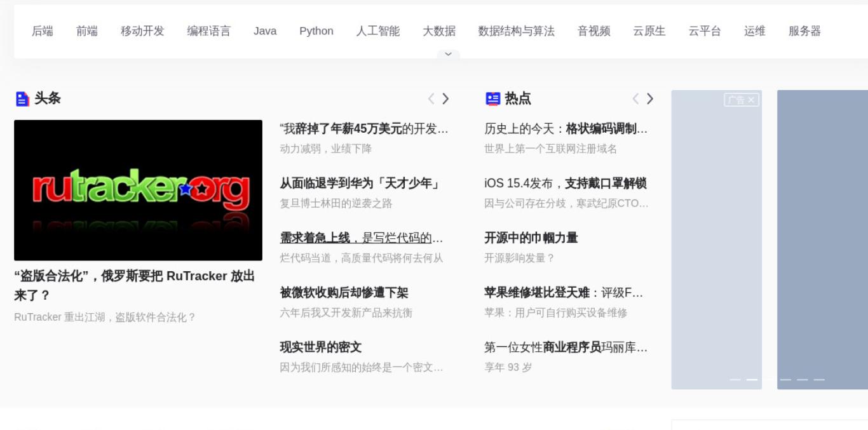The height and width of the screenshot is (430, 868).
Task: Open the rutracker.org headline image
Action: click(x=138, y=190)
